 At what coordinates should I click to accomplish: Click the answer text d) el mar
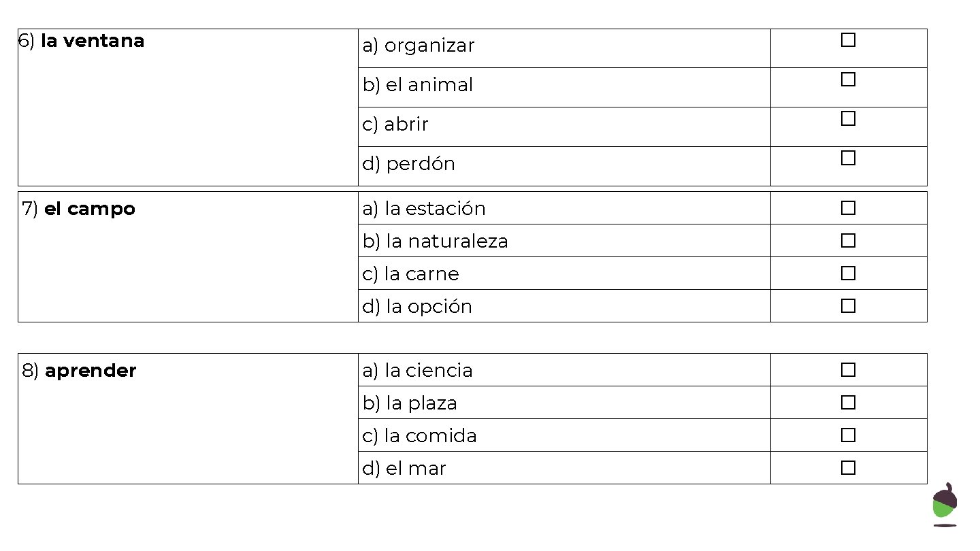pos(404,469)
